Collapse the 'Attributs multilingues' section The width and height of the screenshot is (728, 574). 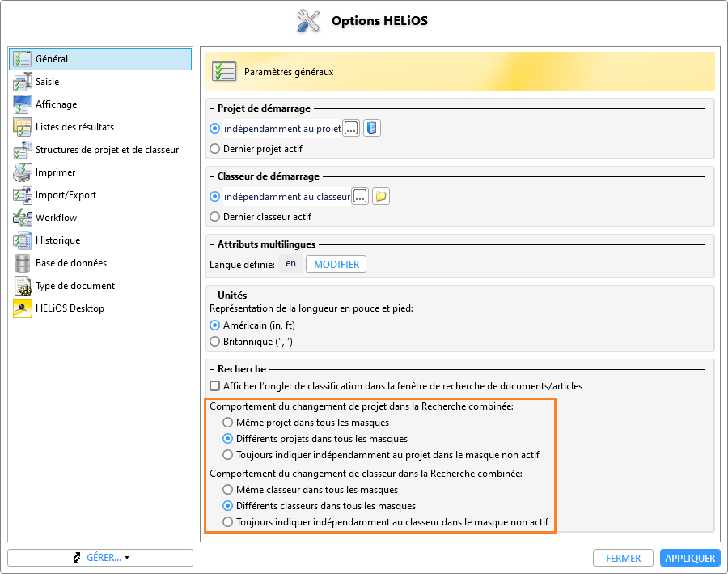click(x=212, y=244)
